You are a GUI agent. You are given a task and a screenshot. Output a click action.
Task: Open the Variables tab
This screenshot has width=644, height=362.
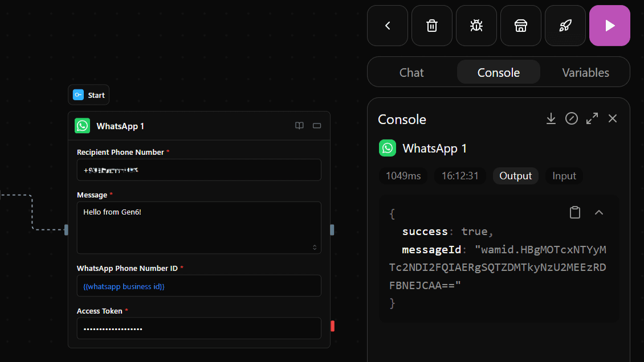tap(585, 72)
